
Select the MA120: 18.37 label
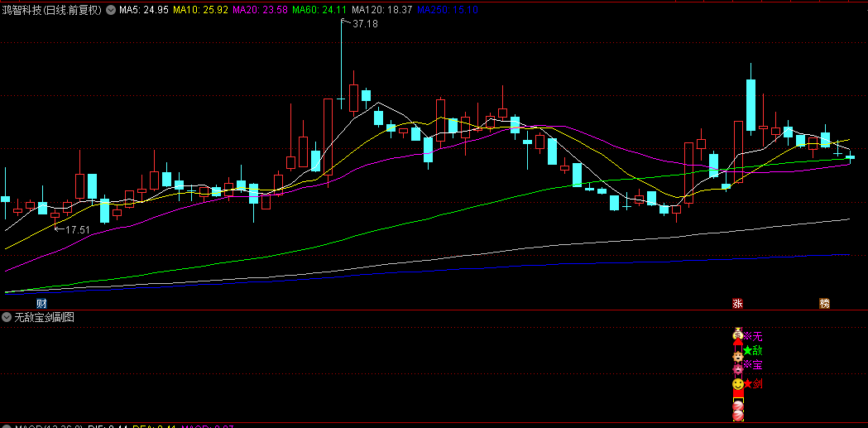coord(382,9)
